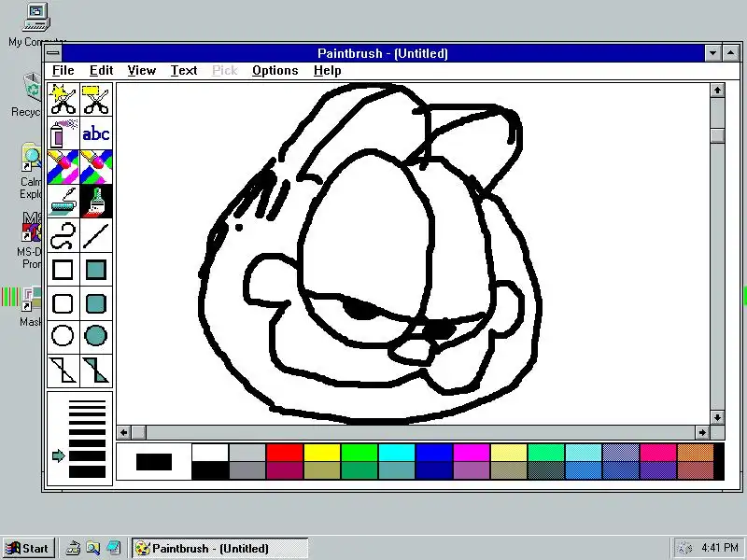Select the Color Eraser tool
747x560 pixels.
click(x=63, y=167)
